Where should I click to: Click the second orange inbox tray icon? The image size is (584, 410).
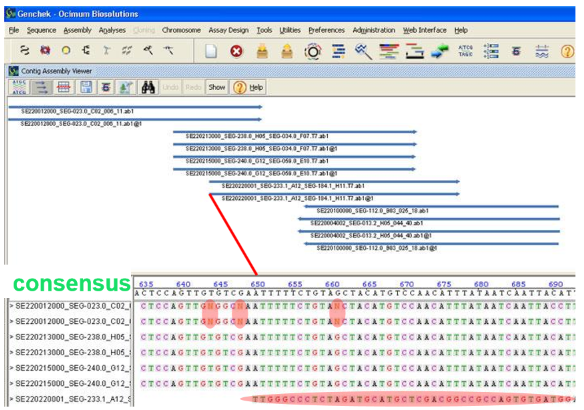point(287,51)
